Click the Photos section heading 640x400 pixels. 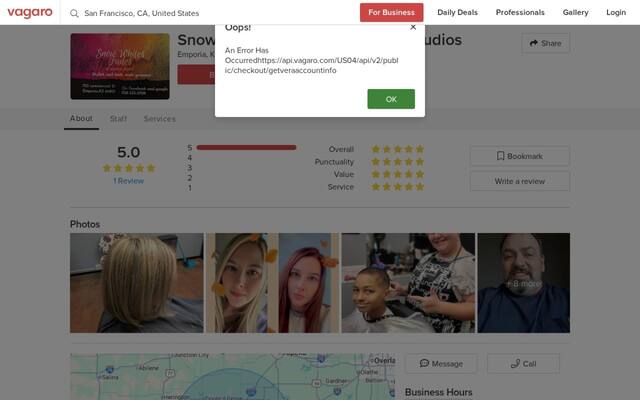tap(85, 224)
